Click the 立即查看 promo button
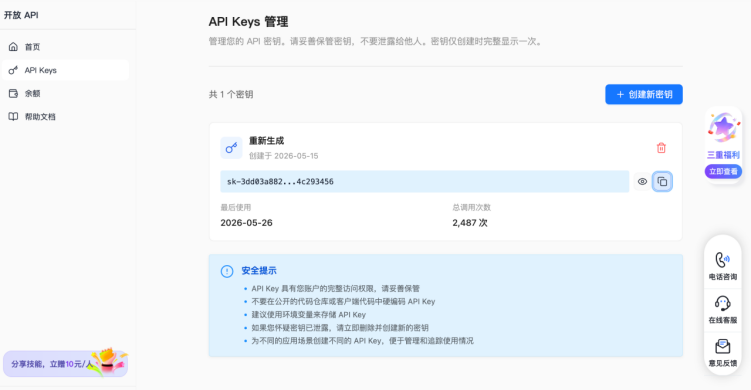 coord(723,172)
